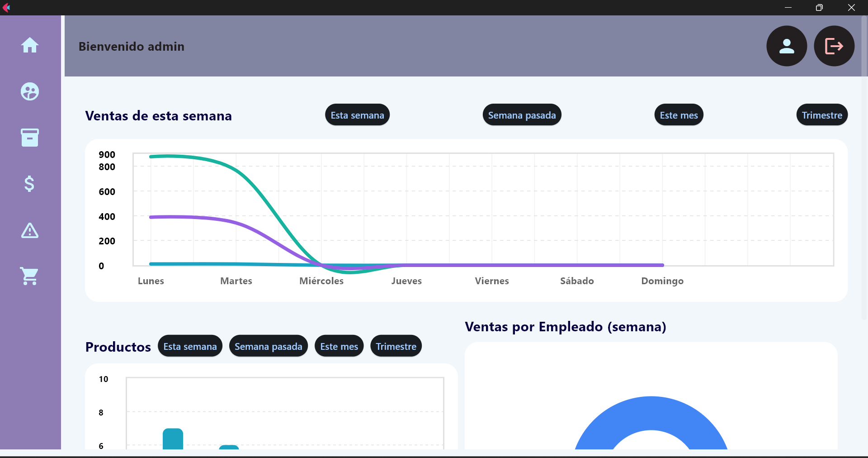Open the customers face icon in sidebar

pos(30,91)
